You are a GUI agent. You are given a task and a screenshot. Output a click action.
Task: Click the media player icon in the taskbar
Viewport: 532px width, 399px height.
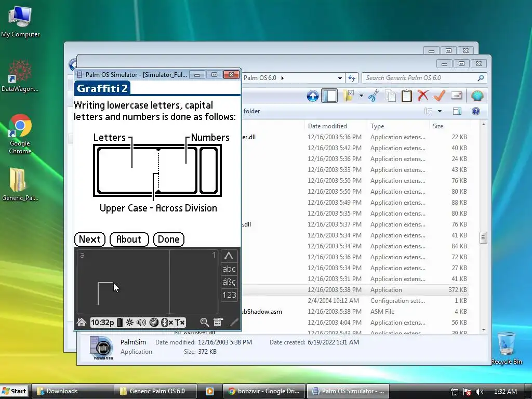210,391
